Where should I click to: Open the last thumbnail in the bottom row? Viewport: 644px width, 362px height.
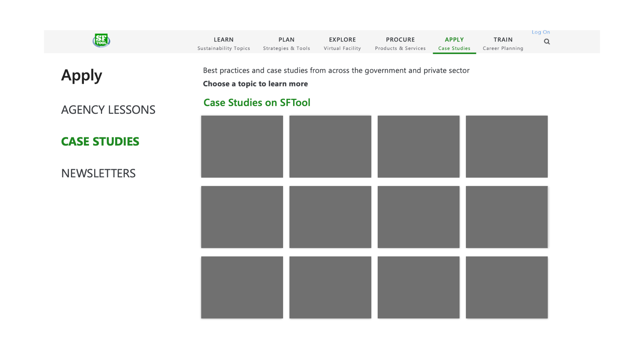coord(506,287)
